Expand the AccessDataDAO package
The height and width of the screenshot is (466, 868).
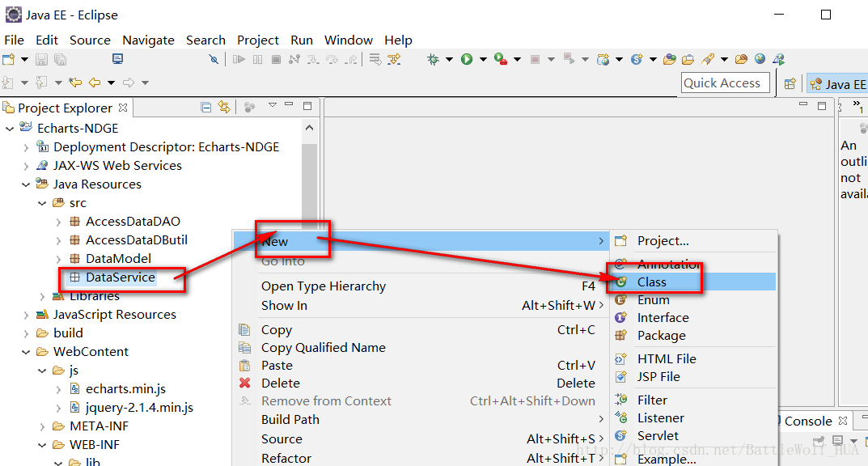point(58,222)
